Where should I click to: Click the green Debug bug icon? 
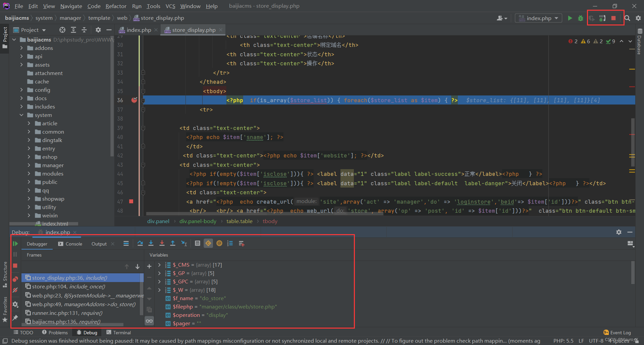click(x=581, y=18)
